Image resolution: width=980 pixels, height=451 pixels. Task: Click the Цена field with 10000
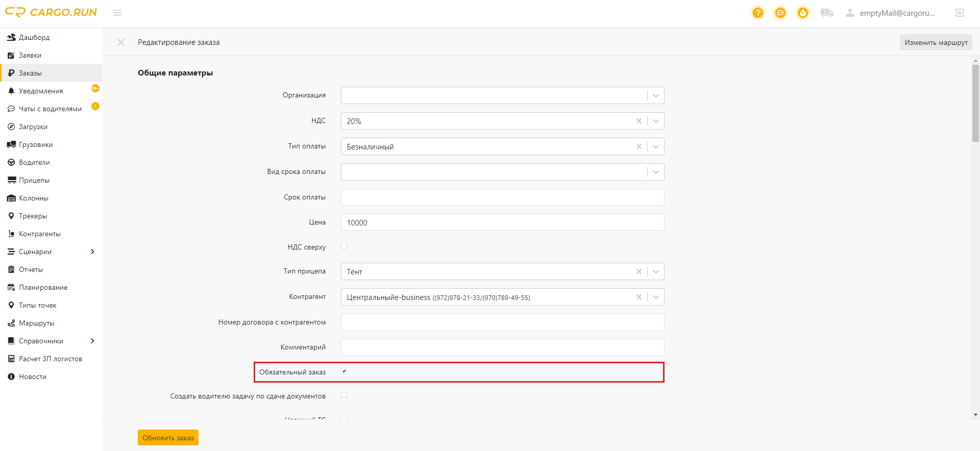click(x=502, y=222)
